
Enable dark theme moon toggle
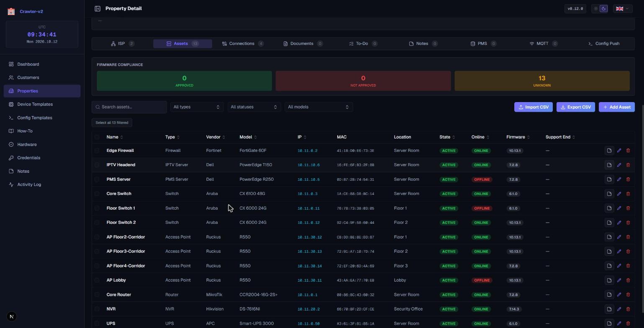(603, 8)
